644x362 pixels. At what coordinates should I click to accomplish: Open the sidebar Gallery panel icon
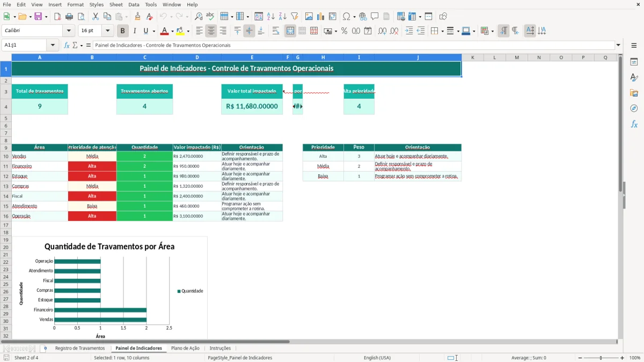point(634,93)
